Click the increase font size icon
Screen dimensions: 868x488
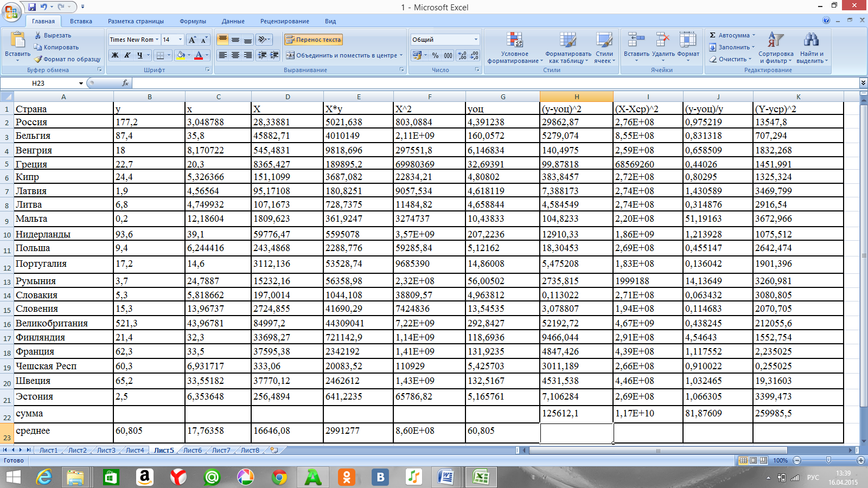(x=192, y=40)
